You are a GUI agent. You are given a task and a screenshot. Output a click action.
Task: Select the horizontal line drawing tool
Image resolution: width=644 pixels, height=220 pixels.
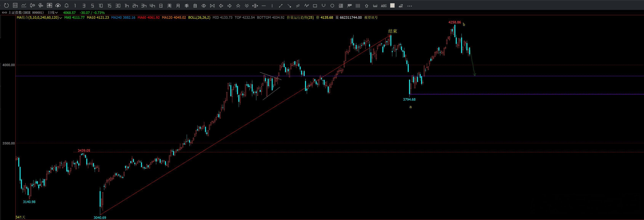point(264,6)
